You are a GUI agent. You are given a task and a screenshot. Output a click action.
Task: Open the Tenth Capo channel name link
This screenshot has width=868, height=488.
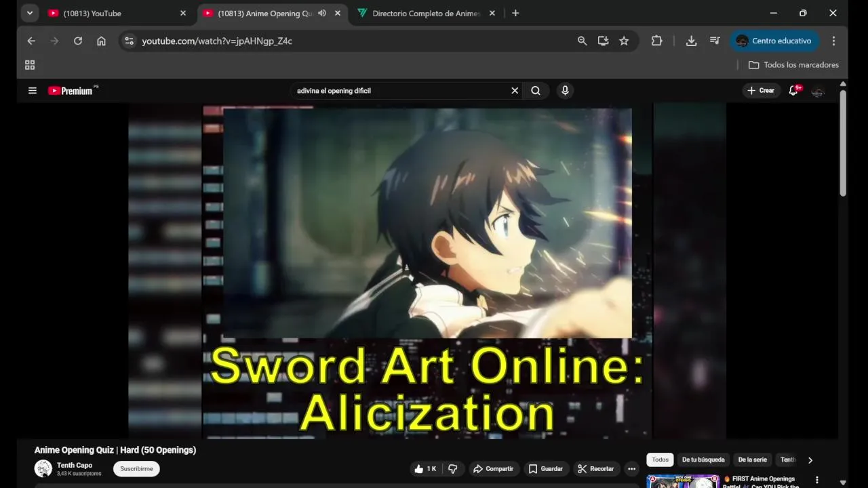(x=75, y=465)
